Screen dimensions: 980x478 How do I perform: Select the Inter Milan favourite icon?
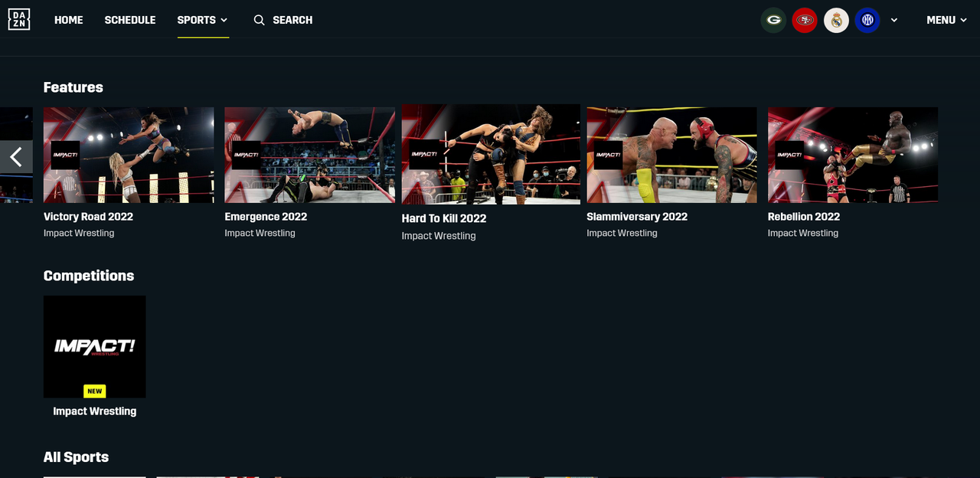tap(867, 20)
